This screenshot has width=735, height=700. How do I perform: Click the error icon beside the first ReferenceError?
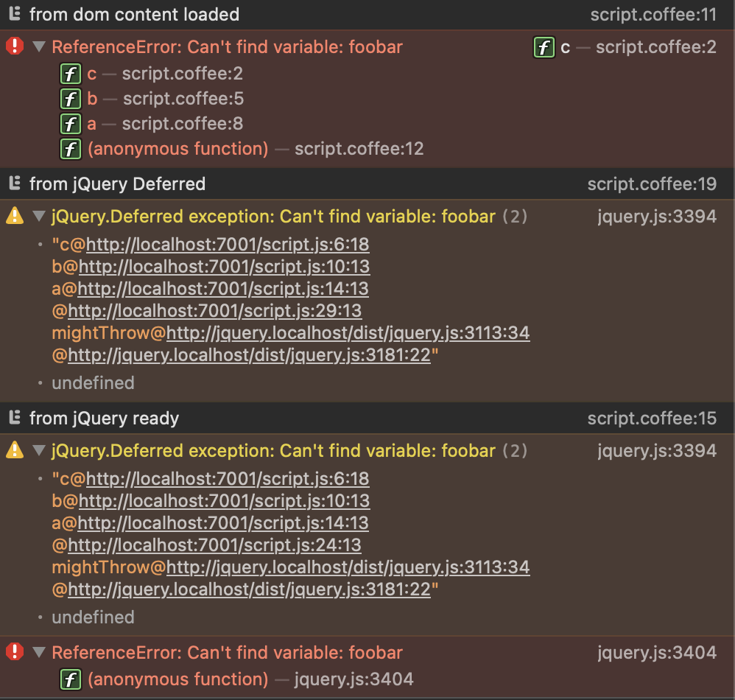(15, 46)
